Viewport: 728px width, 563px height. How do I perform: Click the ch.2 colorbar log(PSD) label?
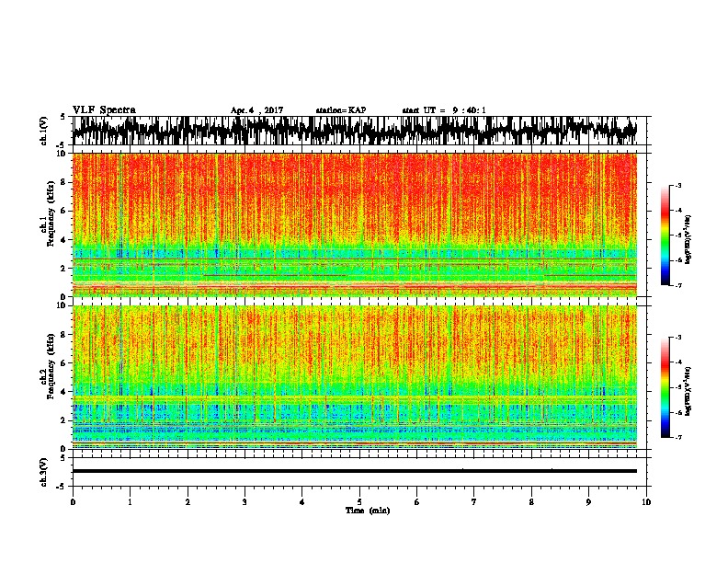[688, 391]
